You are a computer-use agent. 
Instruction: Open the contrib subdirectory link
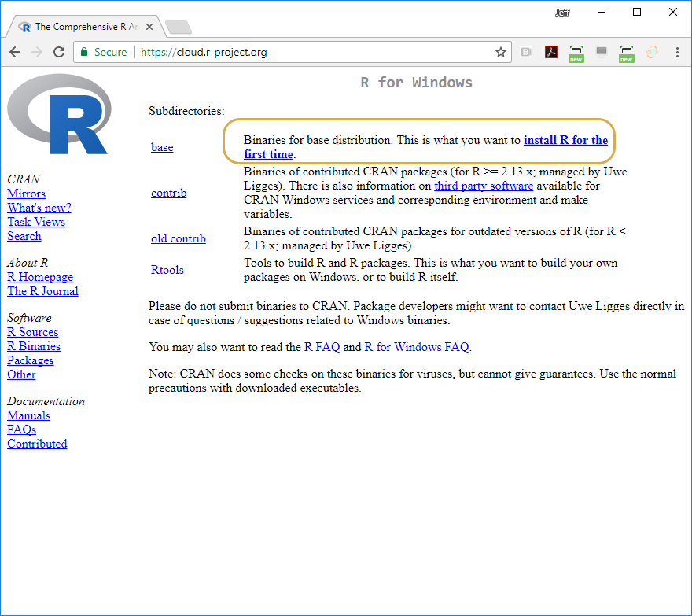coord(168,193)
